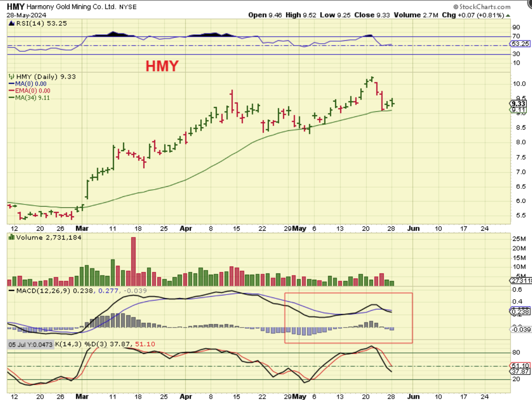Click the HMY ticker symbol in the header
This screenshot has width=532, height=400.
click(x=16, y=7)
